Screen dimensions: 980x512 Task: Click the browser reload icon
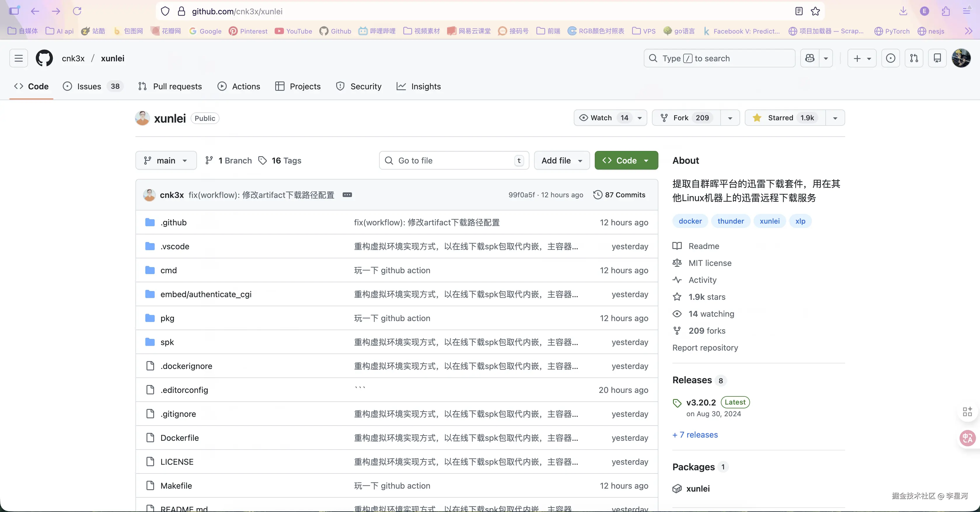coord(77,11)
